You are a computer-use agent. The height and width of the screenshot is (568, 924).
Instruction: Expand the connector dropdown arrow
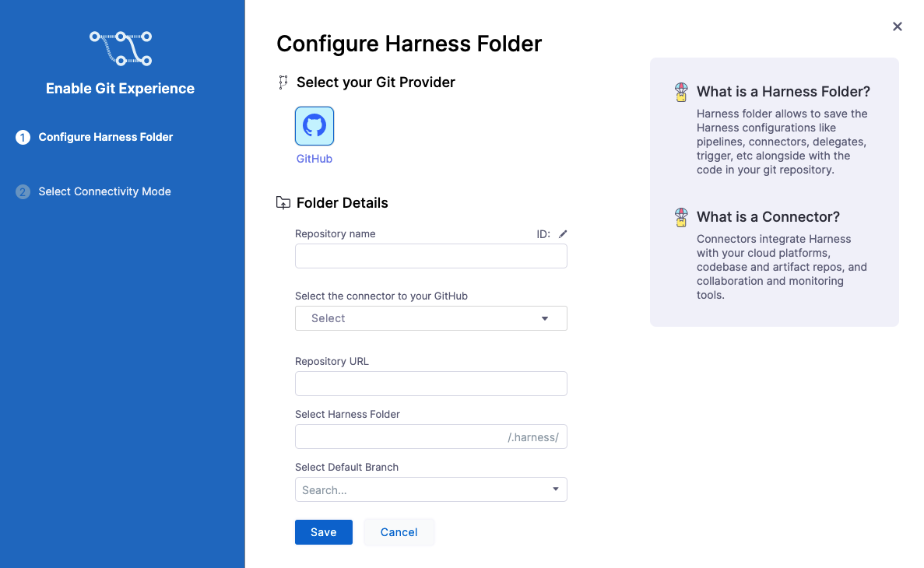(544, 319)
